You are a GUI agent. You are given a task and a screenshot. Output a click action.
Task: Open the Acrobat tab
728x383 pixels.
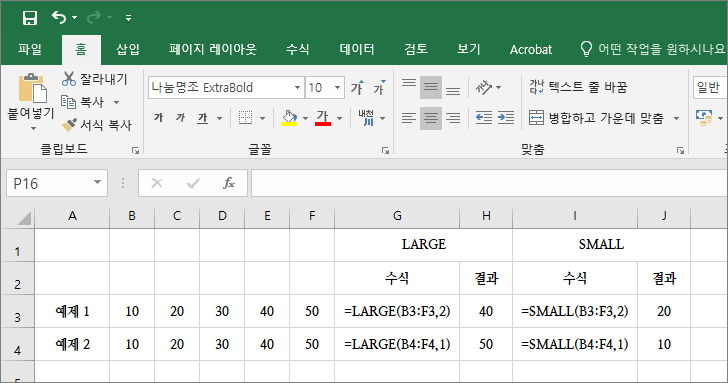tap(531, 49)
